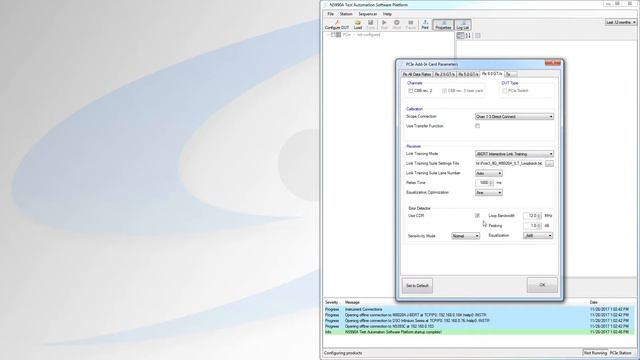Image resolution: width=640 pixels, height=360 pixels.
Task: Select the startup completed Info log row
Action: coord(480,332)
